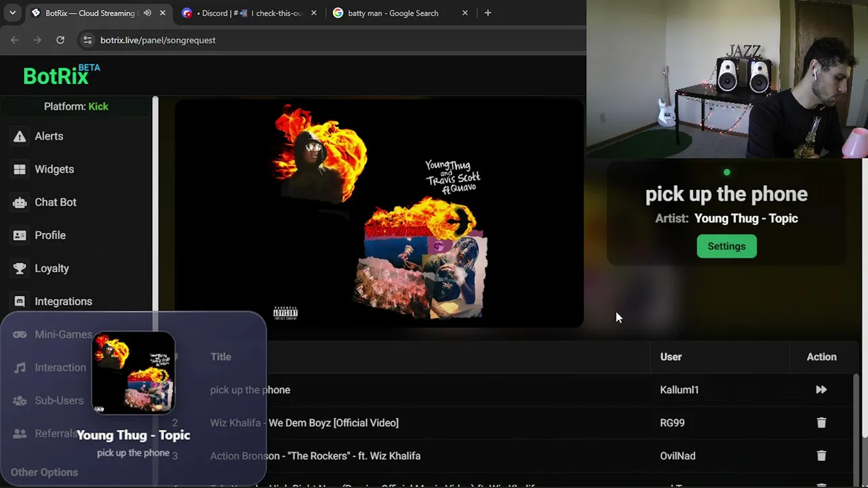Select the BotRix Cloud Streaming tab
Screen dimensions: 868x488
pos(98,13)
